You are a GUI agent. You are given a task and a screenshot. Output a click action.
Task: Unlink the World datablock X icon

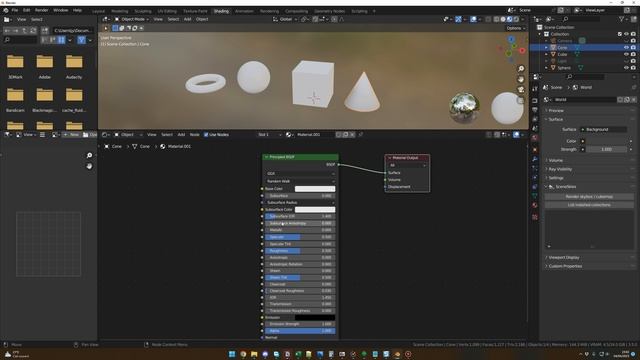[x=633, y=100]
